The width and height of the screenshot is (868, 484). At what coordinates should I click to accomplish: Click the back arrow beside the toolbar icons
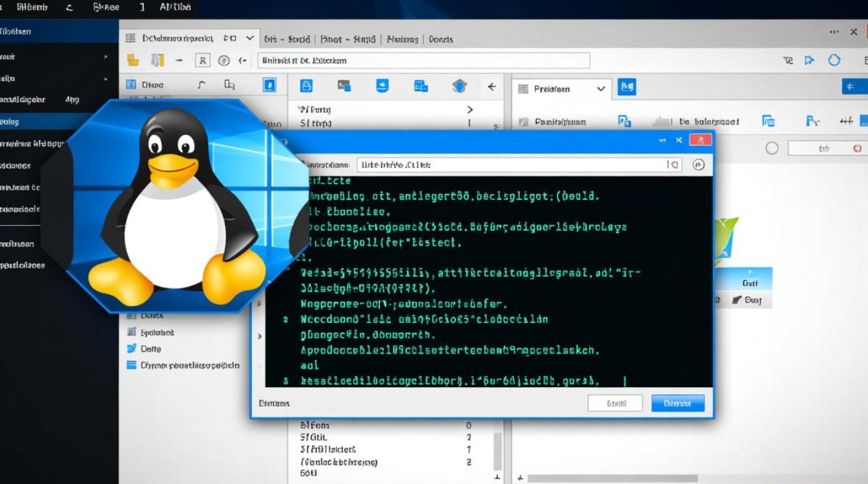[x=492, y=86]
